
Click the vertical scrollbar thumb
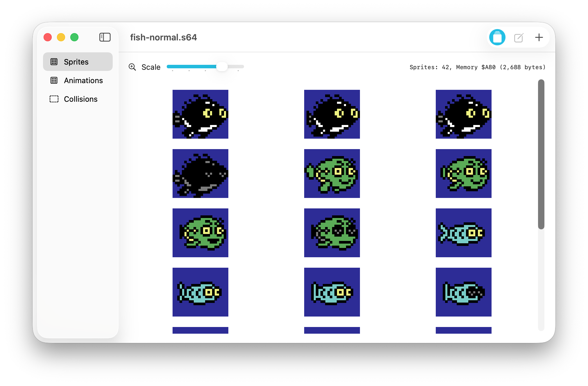click(541, 154)
